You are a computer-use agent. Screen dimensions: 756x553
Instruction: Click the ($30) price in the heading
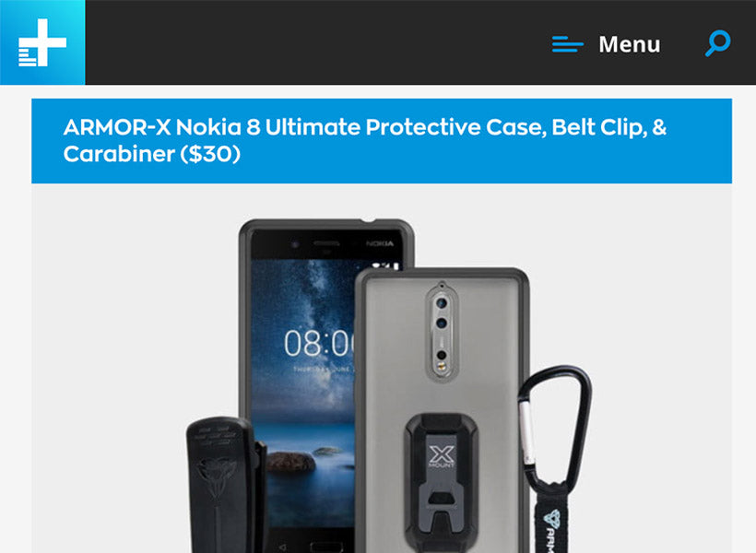coord(210,154)
